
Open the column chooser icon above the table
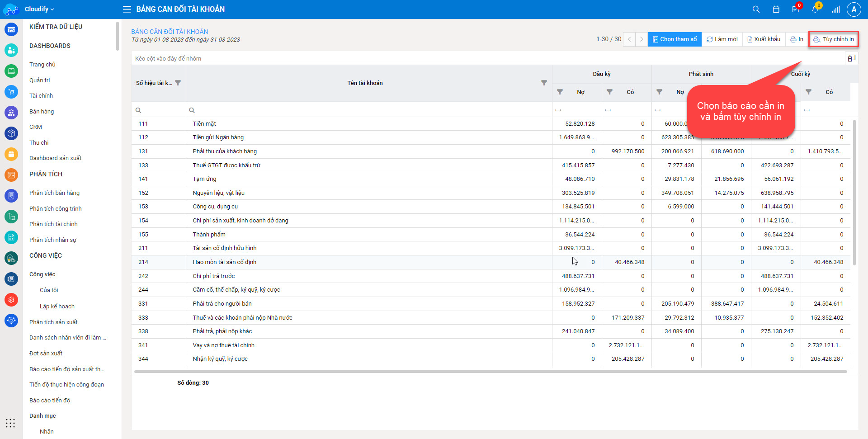point(851,58)
